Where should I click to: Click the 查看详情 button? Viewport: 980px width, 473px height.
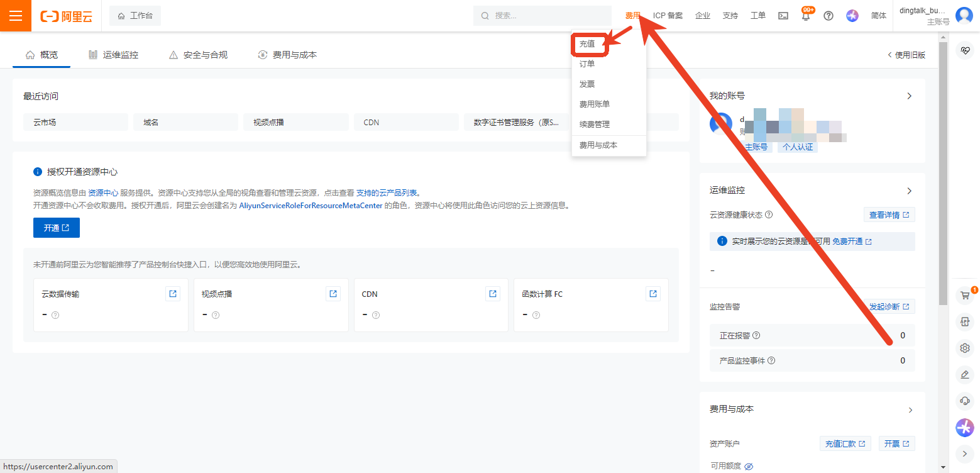[889, 215]
